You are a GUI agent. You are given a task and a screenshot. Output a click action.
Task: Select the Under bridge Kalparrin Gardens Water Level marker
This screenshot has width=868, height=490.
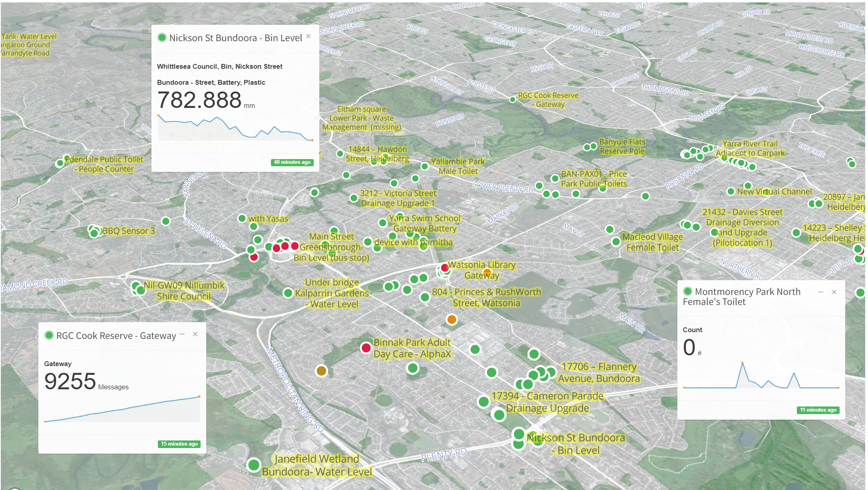pos(289,293)
